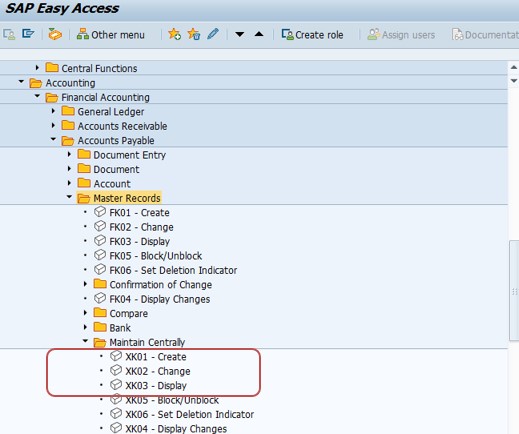The image size is (519, 434).
Task: Click the tree scrollbar up arrow
Action: tap(514, 67)
